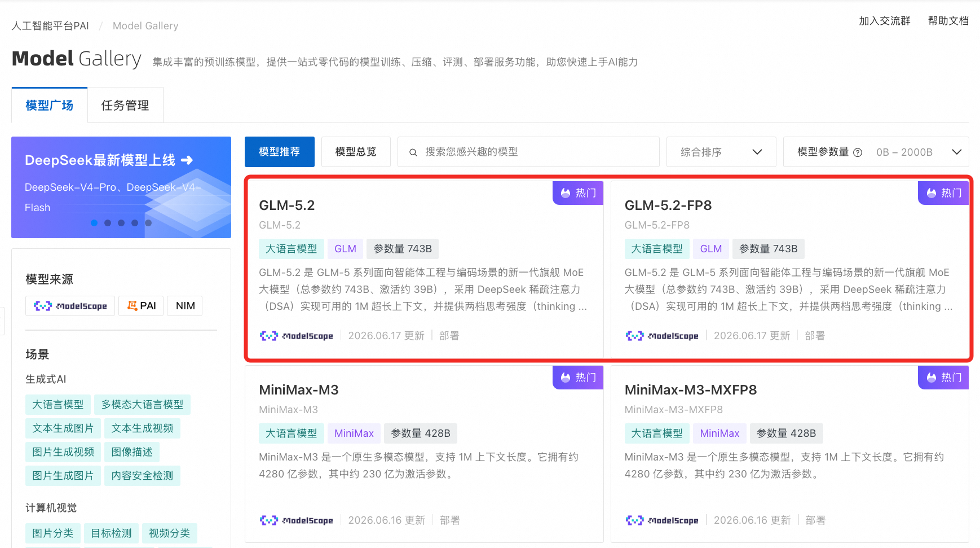Screen dimensions: 980x548
Task: Filter model source by NIM
Action: pyautogui.click(x=185, y=306)
